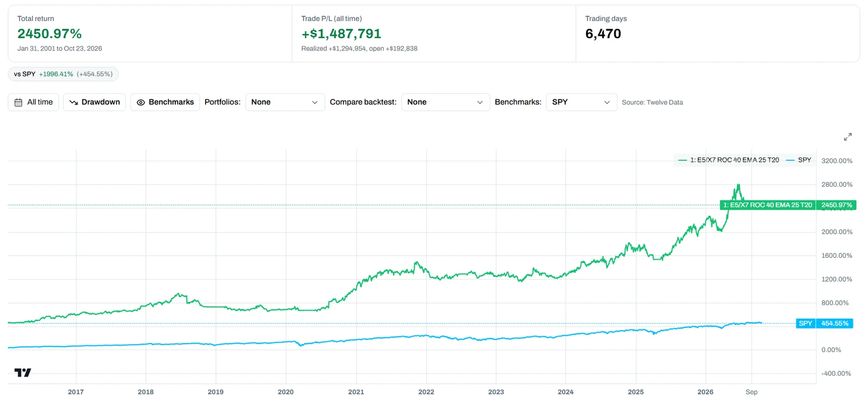Click the 3200.00% y-axis label

point(837,161)
